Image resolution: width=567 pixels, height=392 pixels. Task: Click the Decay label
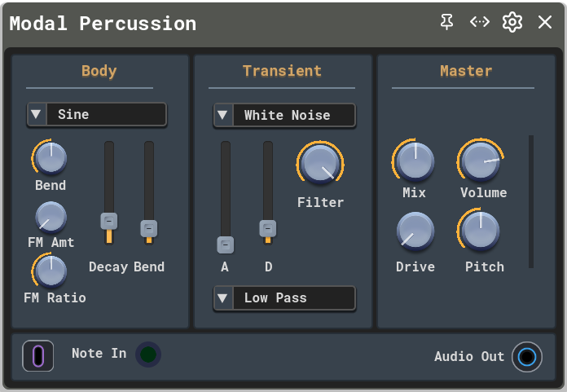(108, 266)
